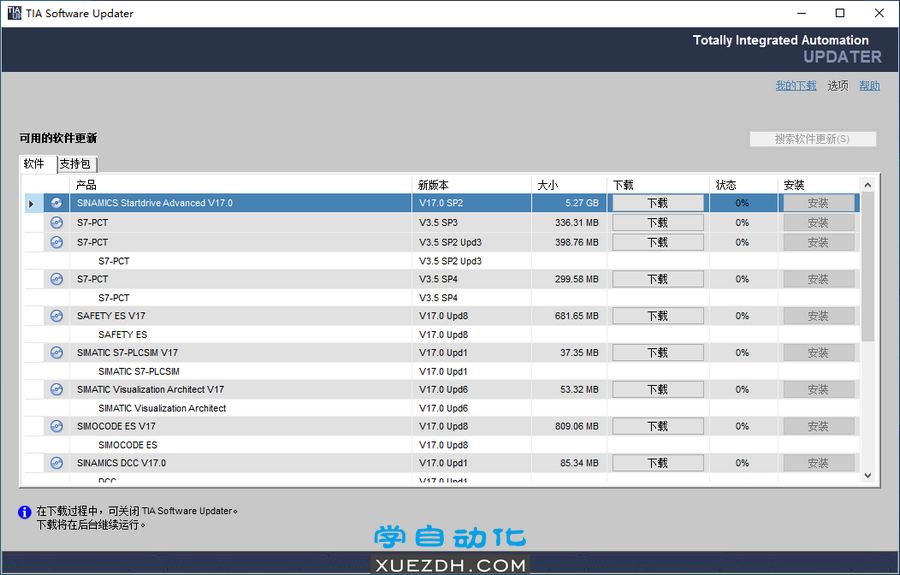This screenshot has height=575, width=900.
Task: Maximize the TIA Software Updater window
Action: coord(840,13)
